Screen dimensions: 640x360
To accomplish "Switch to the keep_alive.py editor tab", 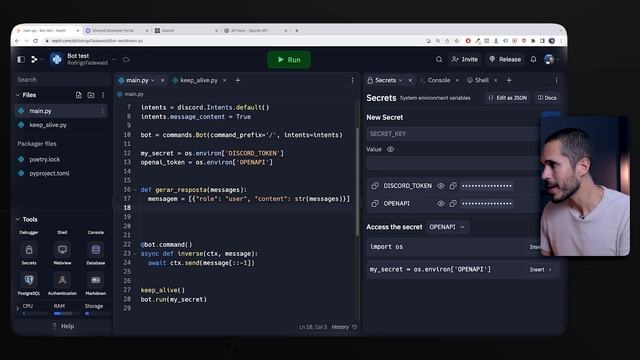I will (x=199, y=80).
